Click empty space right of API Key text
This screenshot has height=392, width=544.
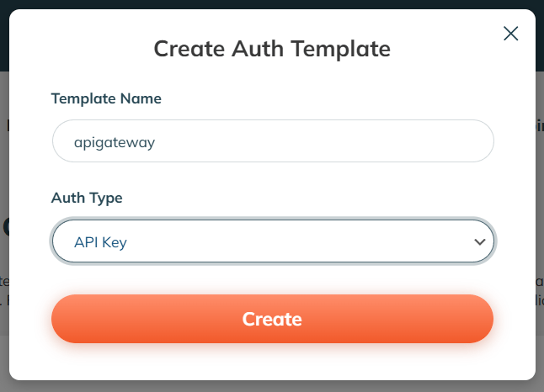(298, 241)
